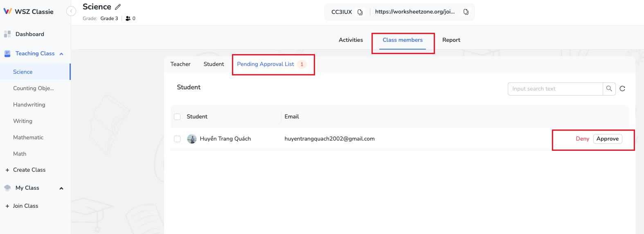Viewport: 644px width, 234px height.
Task: Switch to the Activities tab
Action: (x=351, y=40)
